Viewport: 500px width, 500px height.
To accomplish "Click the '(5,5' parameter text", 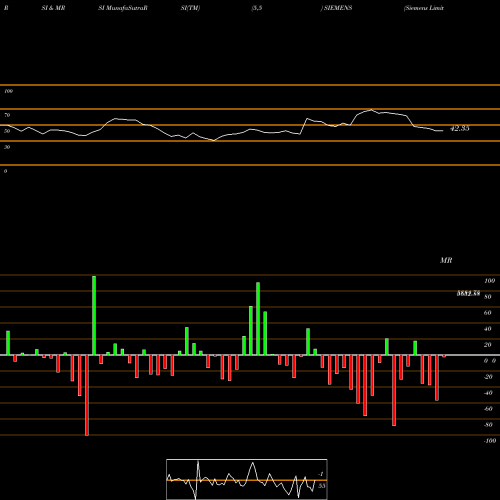I will pyautogui.click(x=257, y=8).
